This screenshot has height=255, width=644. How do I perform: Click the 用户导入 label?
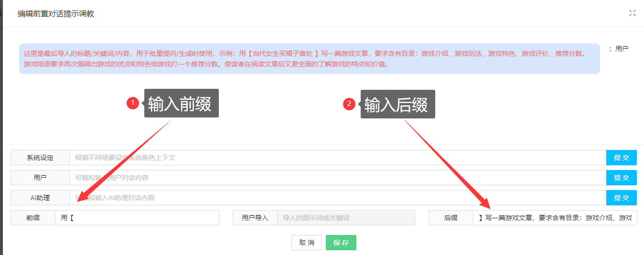point(255,218)
